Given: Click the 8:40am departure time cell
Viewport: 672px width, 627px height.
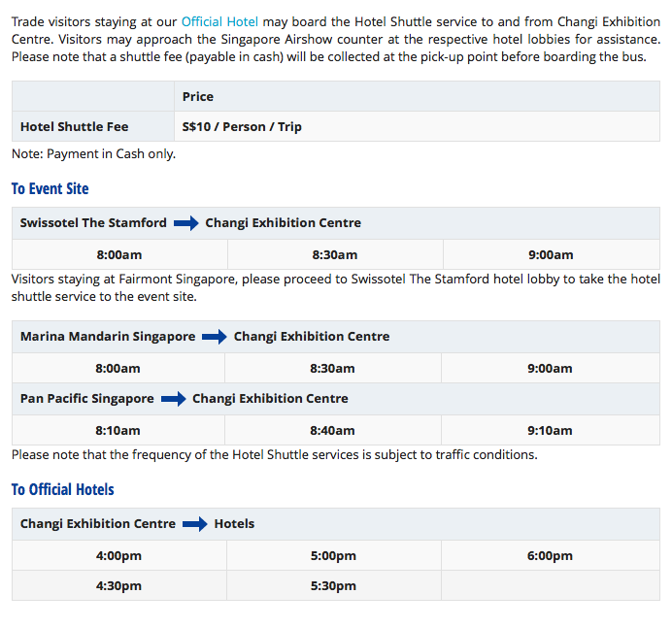Looking at the screenshot, I should [x=332, y=430].
